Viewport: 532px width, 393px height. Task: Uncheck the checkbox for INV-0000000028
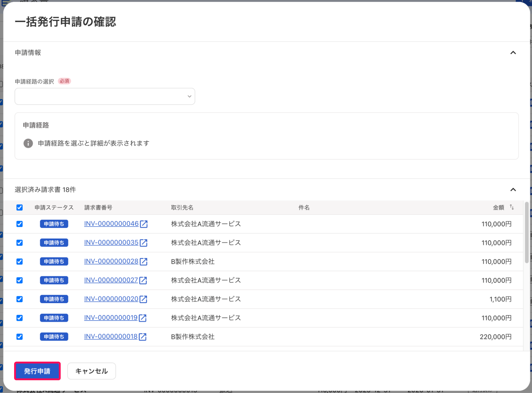coord(19,262)
